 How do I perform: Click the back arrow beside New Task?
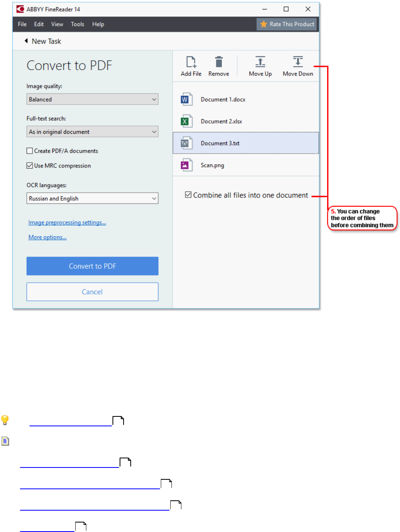click(x=26, y=41)
